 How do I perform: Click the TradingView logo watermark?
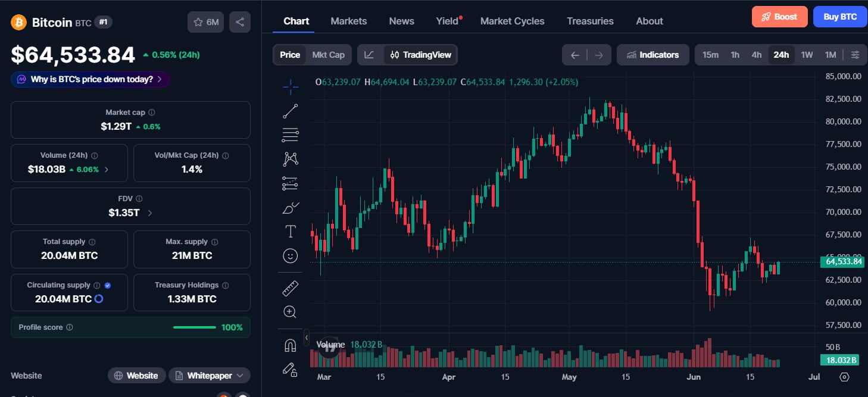click(x=329, y=346)
